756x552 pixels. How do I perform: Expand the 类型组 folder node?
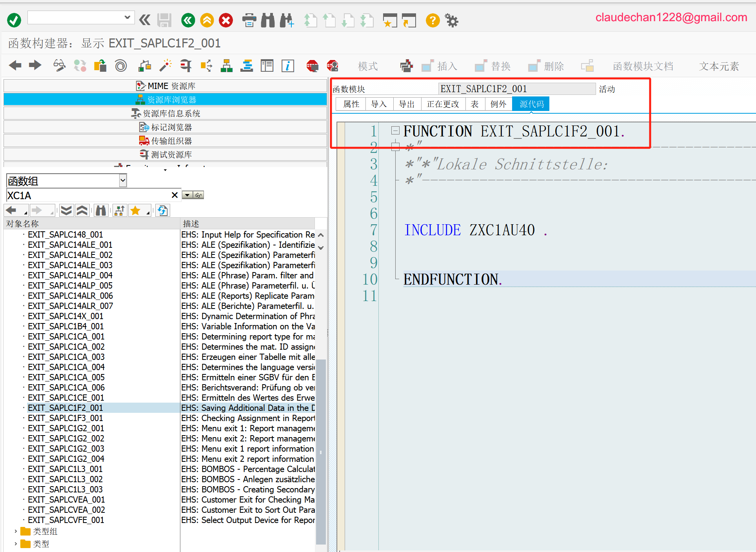click(x=16, y=531)
